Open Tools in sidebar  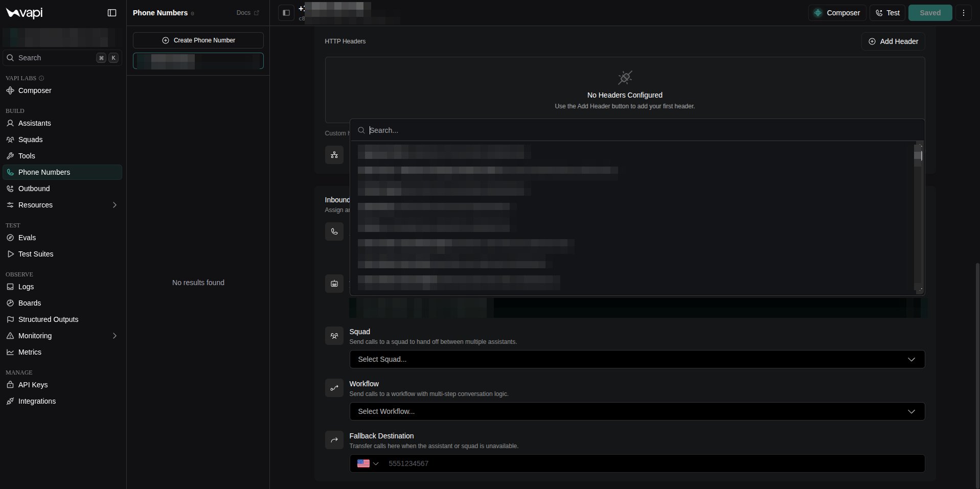62,156
